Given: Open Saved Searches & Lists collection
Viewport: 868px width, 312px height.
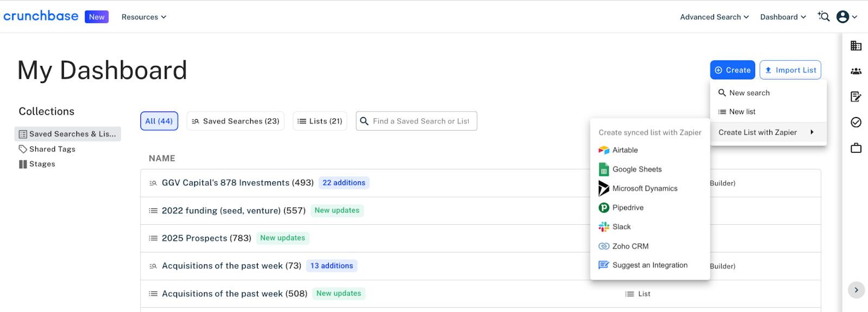Looking at the screenshot, I should (x=68, y=134).
